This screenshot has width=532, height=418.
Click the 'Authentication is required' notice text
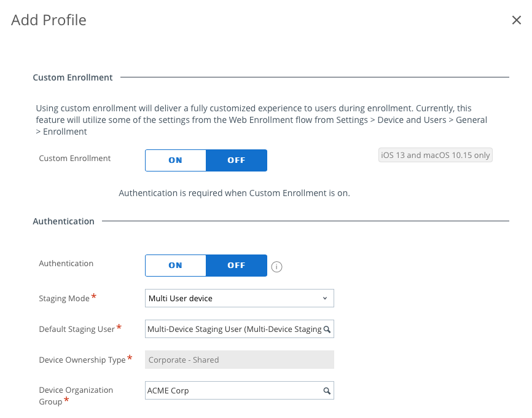coord(234,193)
